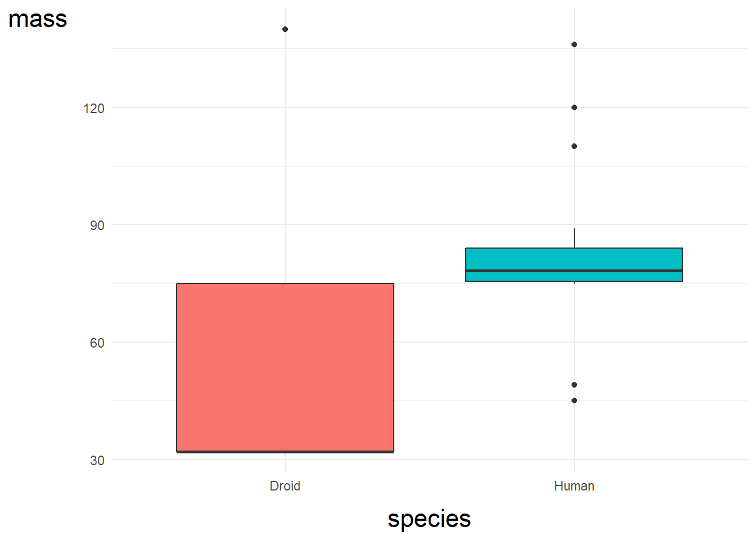
Task: Click the topmost Human outlier point
Action: (574, 44)
